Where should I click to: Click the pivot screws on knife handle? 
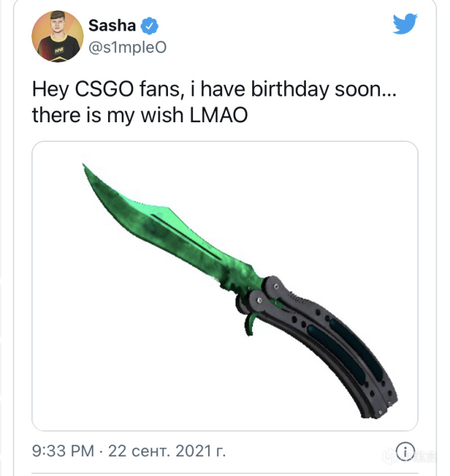click(x=267, y=293)
